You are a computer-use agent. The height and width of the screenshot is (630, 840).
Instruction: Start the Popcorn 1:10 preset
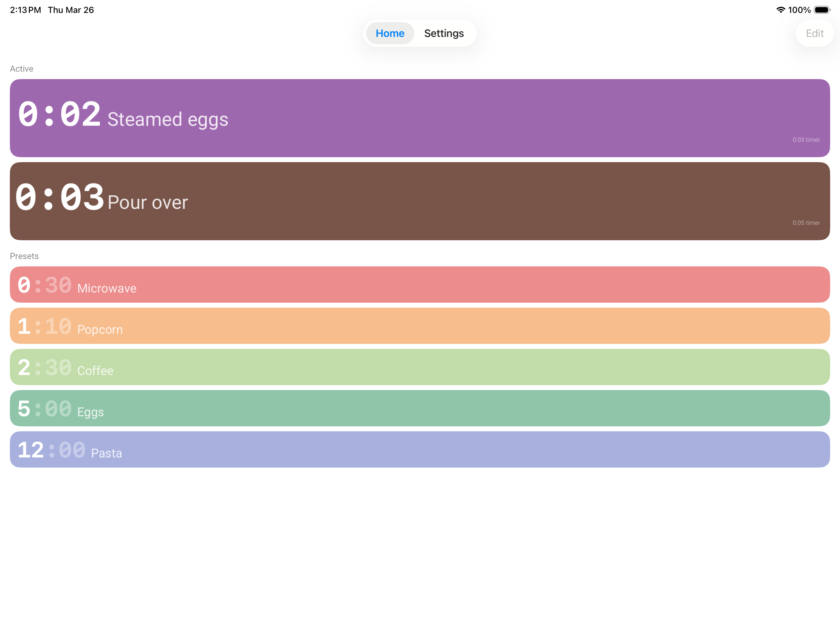420,326
